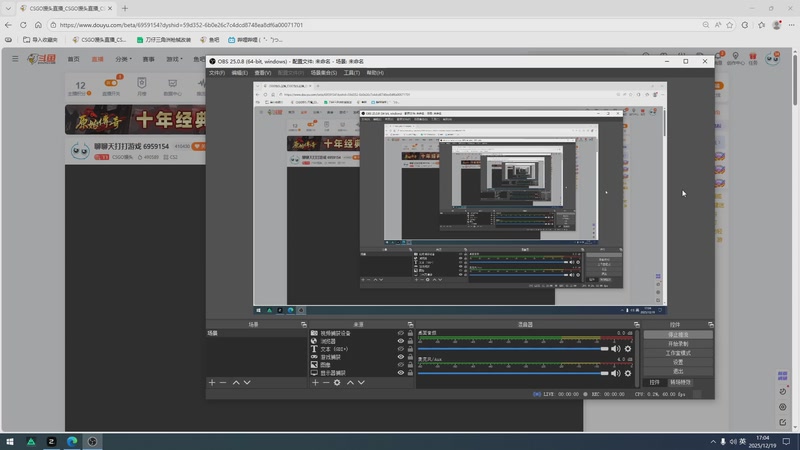Open 月榜 icon on Douyu page
Screen dimensions: 800x450
[142, 86]
